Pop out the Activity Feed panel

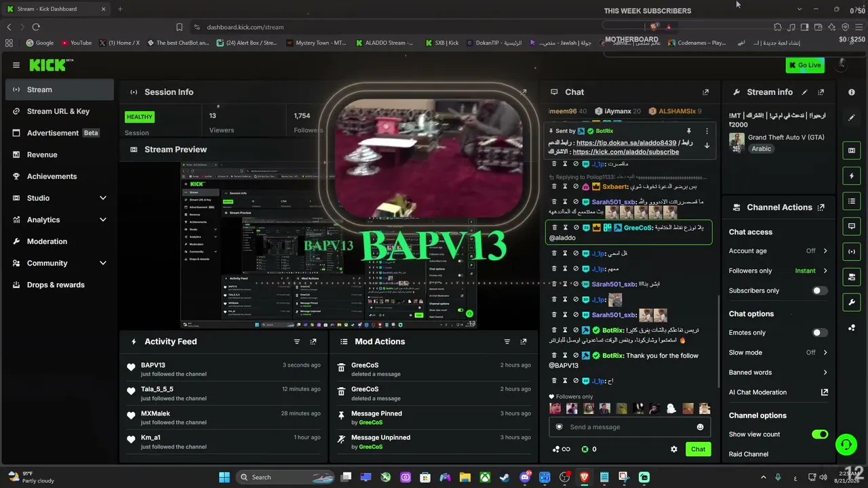pos(313,342)
